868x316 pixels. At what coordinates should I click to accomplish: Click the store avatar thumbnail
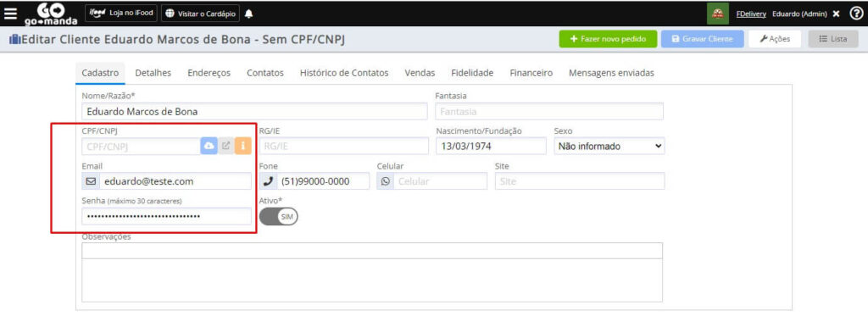pyautogui.click(x=718, y=14)
